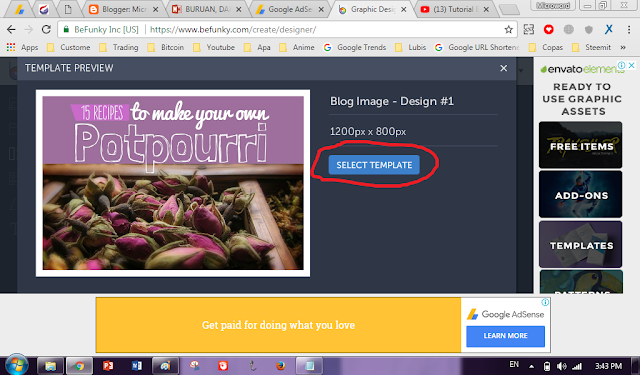Show hidden bookmarks with the chevron
This screenshot has height=375, width=640.
[623, 47]
